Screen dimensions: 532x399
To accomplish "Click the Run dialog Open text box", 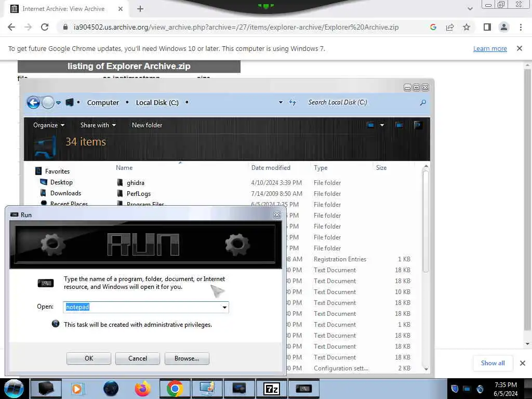I will (x=142, y=307).
